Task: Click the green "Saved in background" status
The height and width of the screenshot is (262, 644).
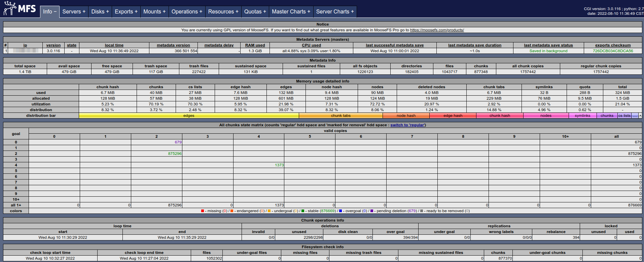Action: 548,51
